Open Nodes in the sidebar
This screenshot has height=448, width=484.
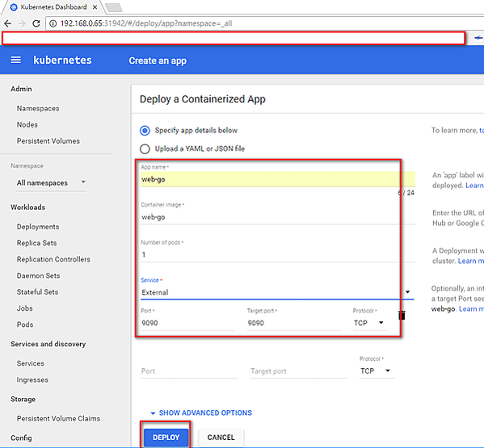27,124
